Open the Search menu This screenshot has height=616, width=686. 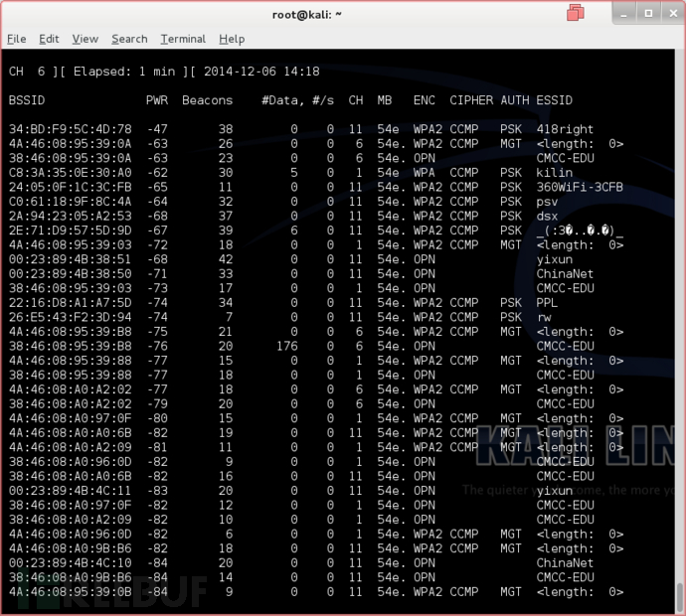point(129,39)
